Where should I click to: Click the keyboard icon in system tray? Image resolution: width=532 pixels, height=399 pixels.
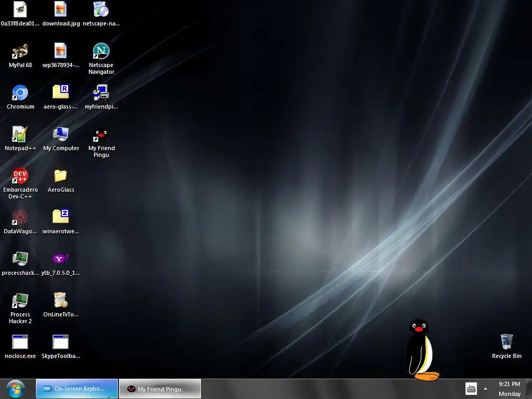coord(471,389)
